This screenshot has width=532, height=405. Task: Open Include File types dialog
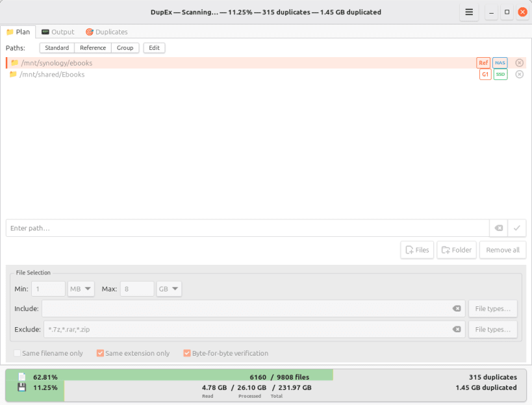pyautogui.click(x=492, y=309)
